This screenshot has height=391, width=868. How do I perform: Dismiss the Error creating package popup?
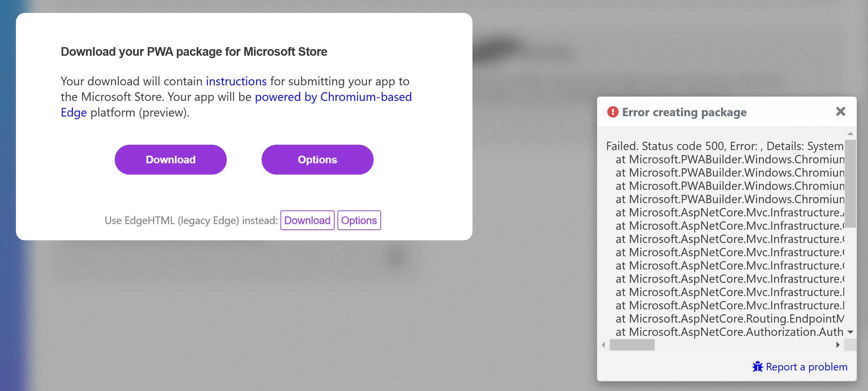(x=840, y=111)
